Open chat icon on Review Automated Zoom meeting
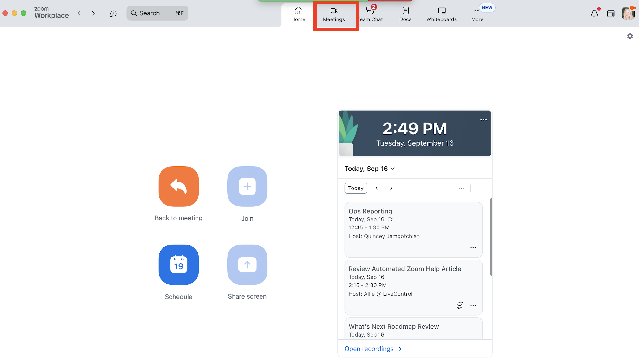The image size is (639, 364). 460,305
